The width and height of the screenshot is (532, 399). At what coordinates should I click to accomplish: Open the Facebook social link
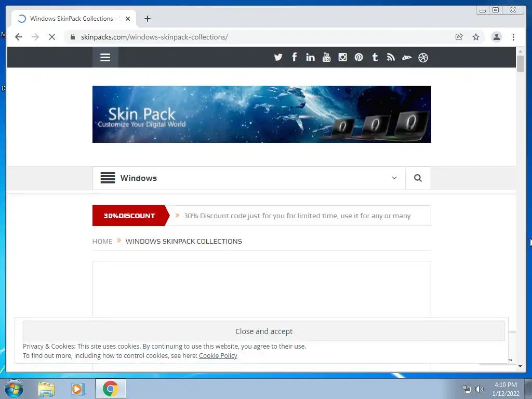(x=294, y=57)
